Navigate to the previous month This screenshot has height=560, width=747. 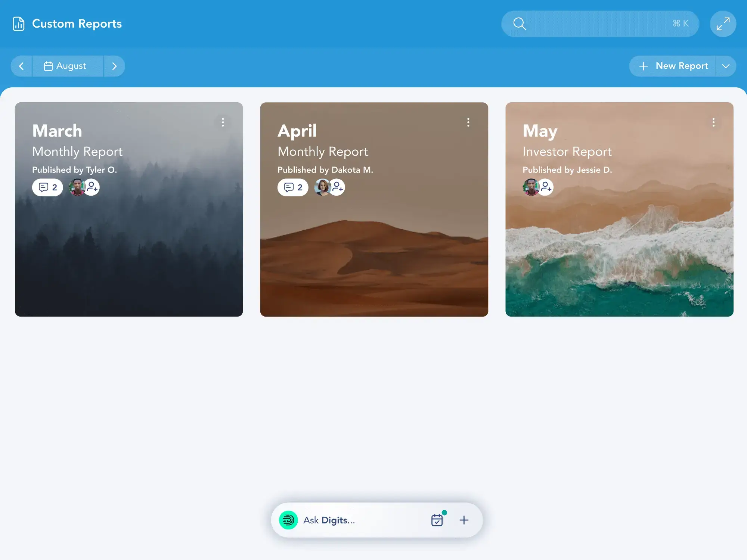pos(21,66)
